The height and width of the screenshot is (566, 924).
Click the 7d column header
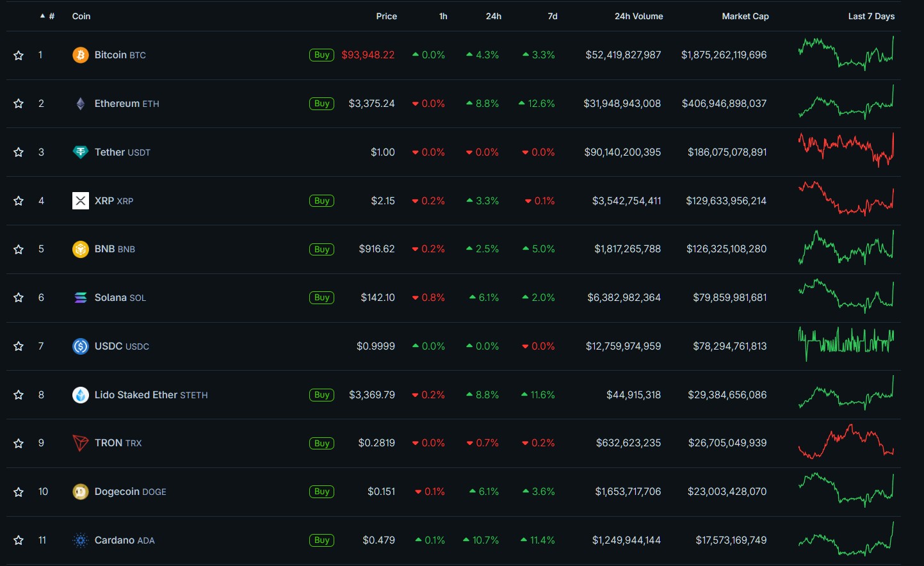(x=552, y=16)
